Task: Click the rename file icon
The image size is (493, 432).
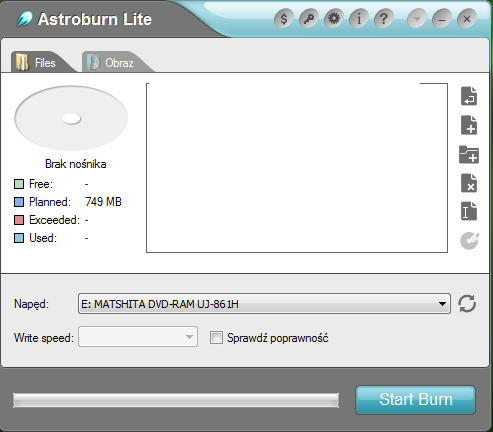Action: (x=469, y=211)
